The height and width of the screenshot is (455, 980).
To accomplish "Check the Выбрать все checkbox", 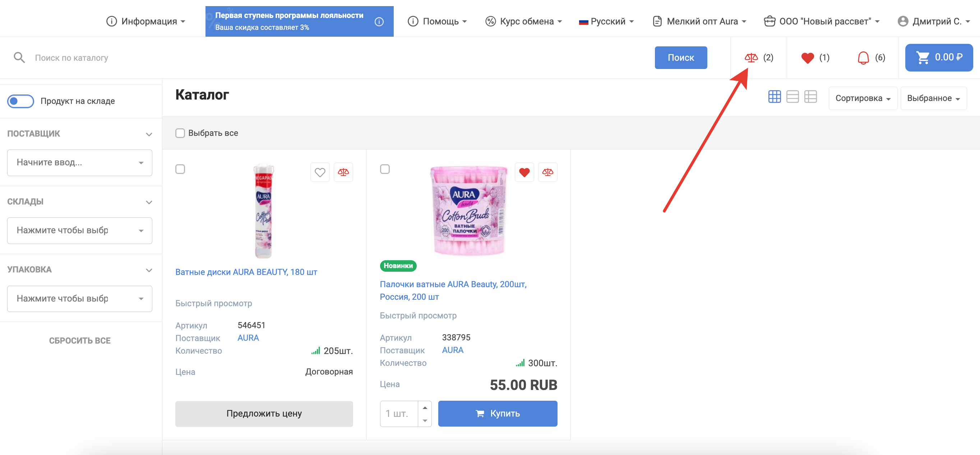I will click(x=180, y=133).
